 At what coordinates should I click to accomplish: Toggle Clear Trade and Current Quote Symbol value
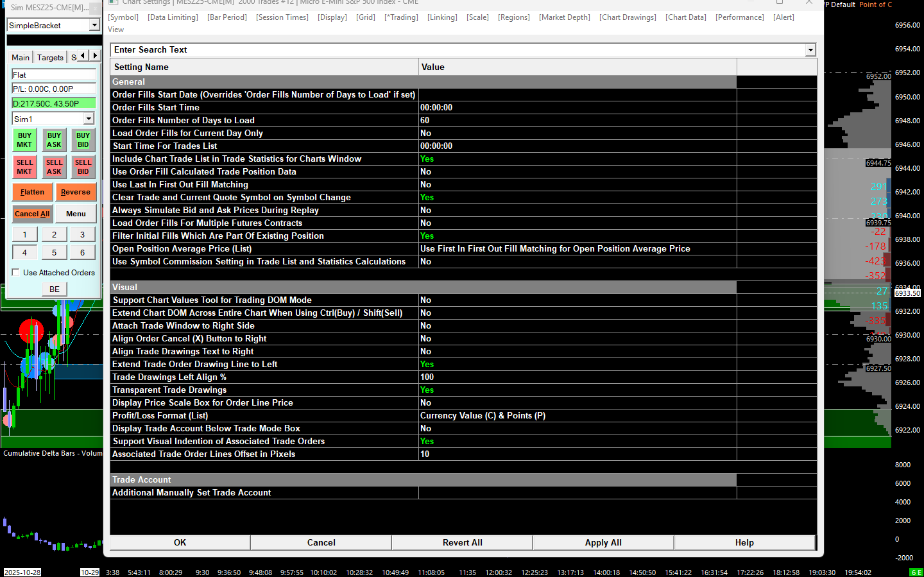click(577, 197)
